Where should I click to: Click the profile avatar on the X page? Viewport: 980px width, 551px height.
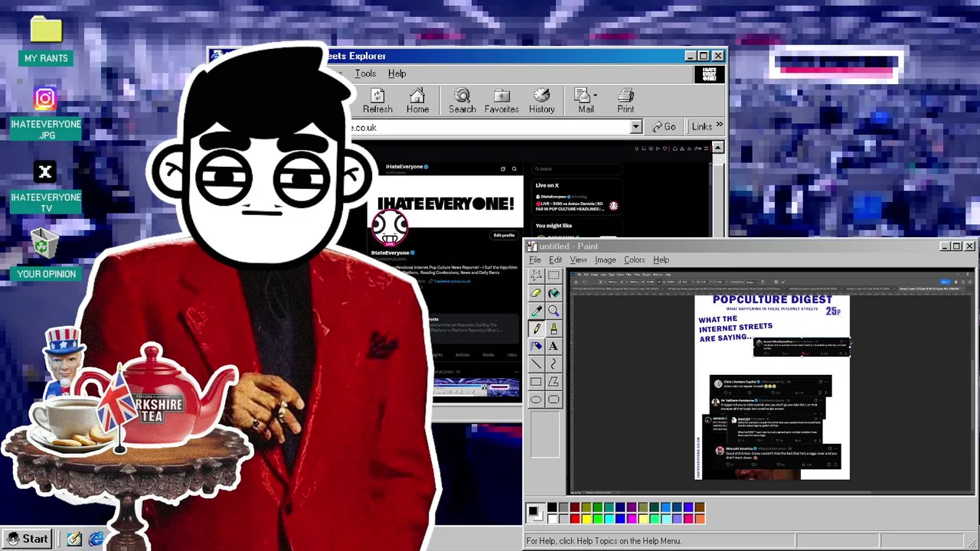point(390,227)
